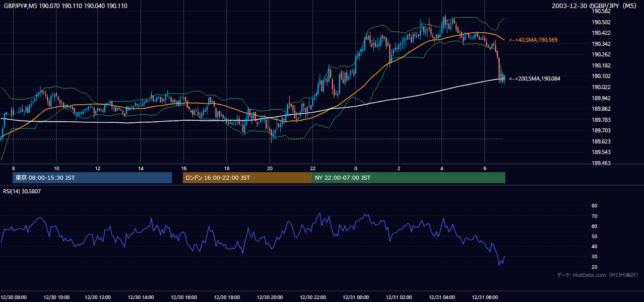644x302 pixels.
Task: Click price axis label 189.862
Action: [601, 109]
